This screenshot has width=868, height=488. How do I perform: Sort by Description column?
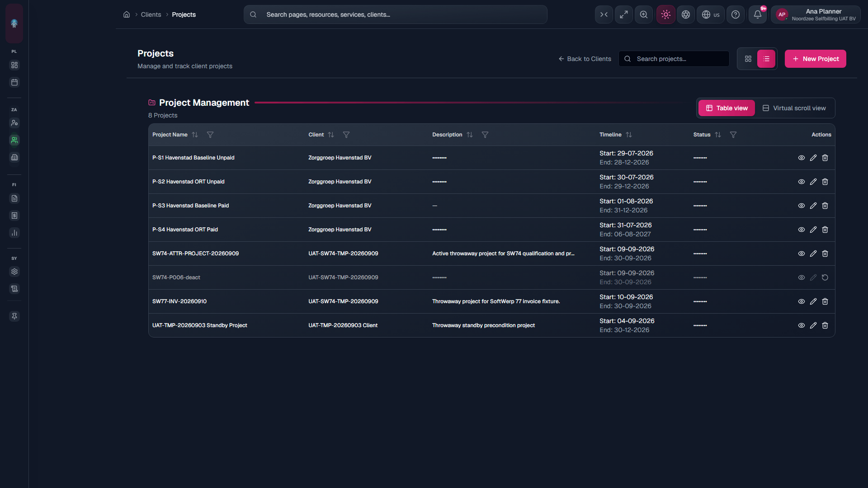pos(470,135)
